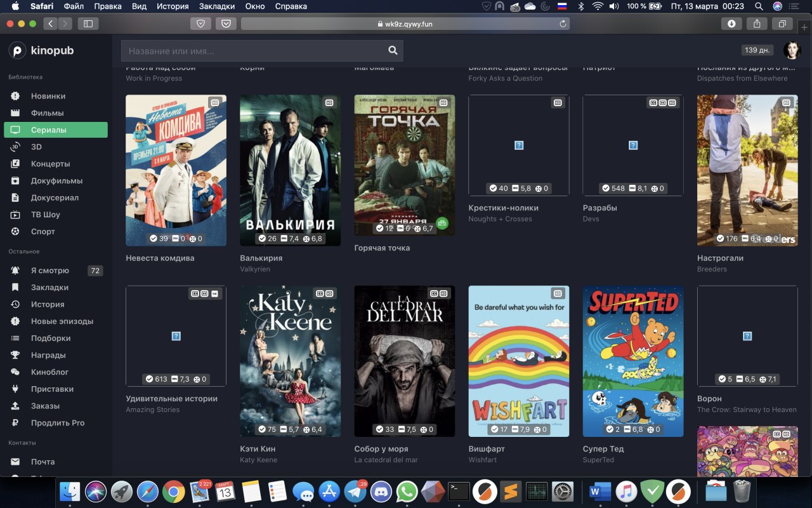Open Валькирия title link
Image resolution: width=812 pixels, height=508 pixels.
[x=261, y=258]
